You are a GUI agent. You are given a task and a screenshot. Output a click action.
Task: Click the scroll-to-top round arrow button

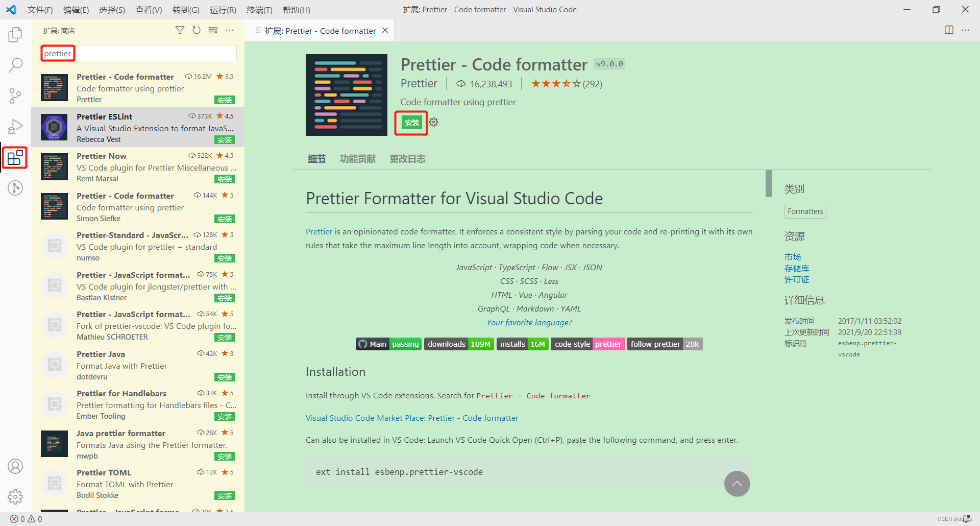point(737,484)
